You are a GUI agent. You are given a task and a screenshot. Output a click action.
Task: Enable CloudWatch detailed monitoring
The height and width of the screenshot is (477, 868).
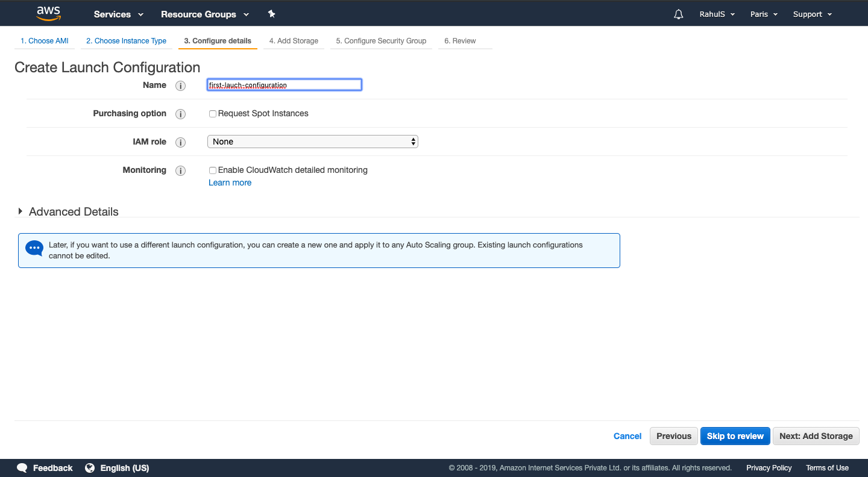coord(212,170)
